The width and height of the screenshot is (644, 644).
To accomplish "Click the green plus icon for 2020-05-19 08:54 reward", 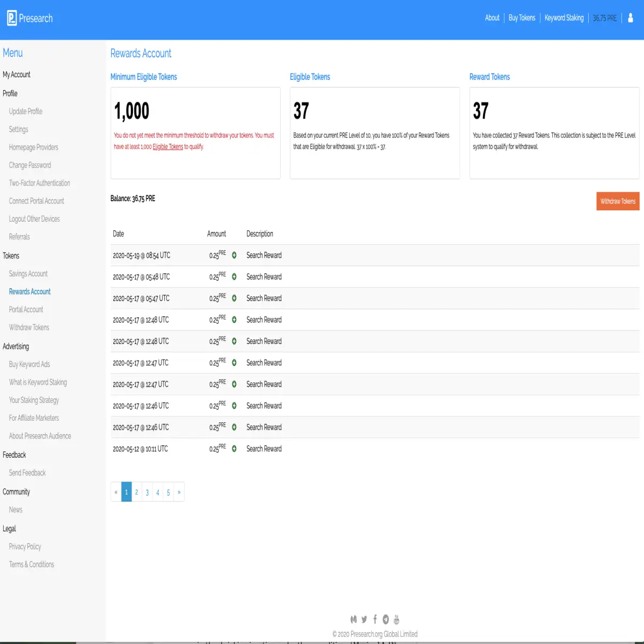I will pos(234,255).
